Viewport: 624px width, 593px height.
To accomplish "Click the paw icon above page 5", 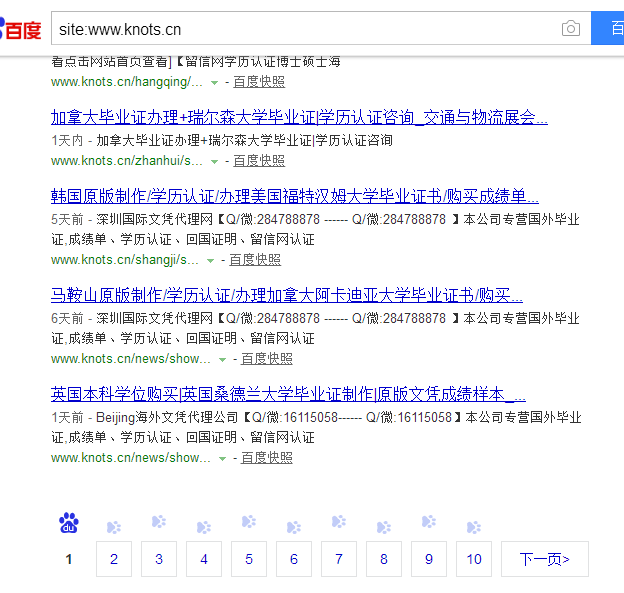I will click(x=248, y=523).
